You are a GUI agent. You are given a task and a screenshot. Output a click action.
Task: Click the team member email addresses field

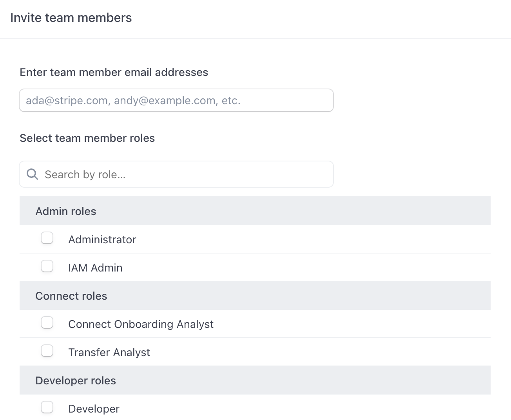tap(176, 100)
